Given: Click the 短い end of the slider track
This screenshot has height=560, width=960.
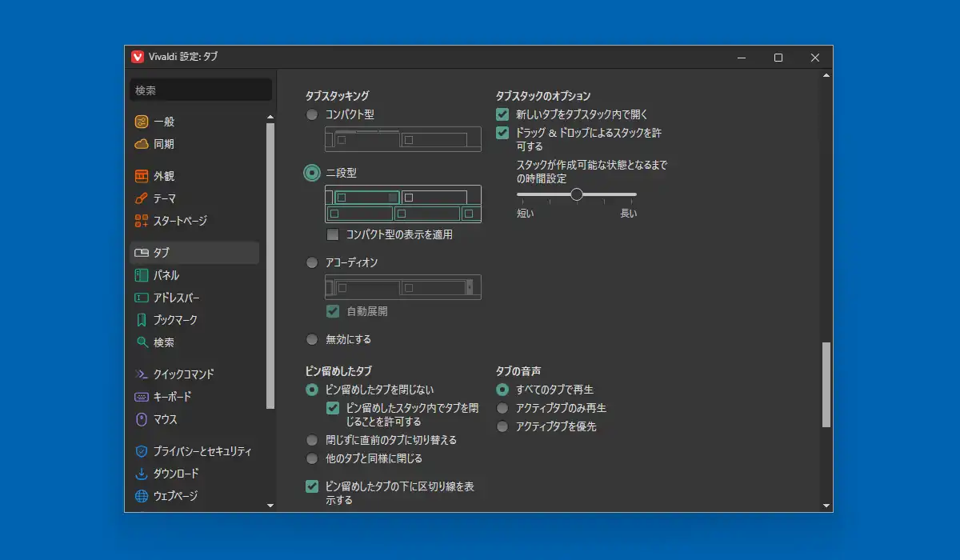Looking at the screenshot, I should [518, 194].
